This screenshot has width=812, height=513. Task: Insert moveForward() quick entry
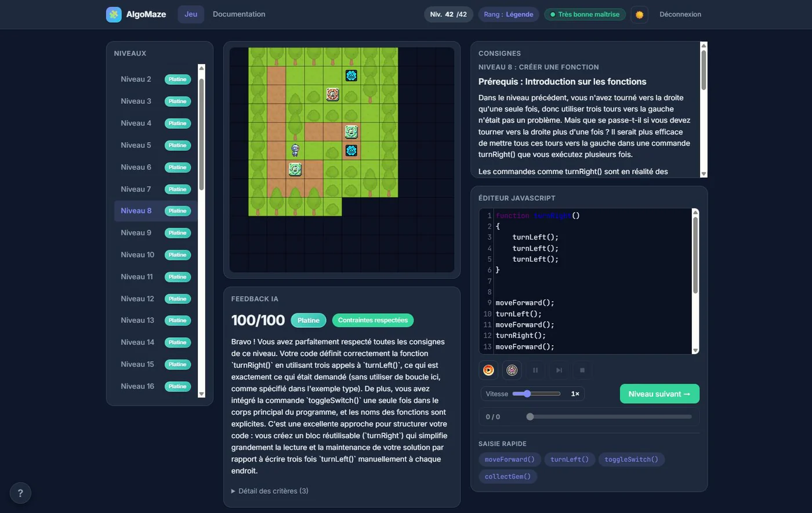click(510, 460)
